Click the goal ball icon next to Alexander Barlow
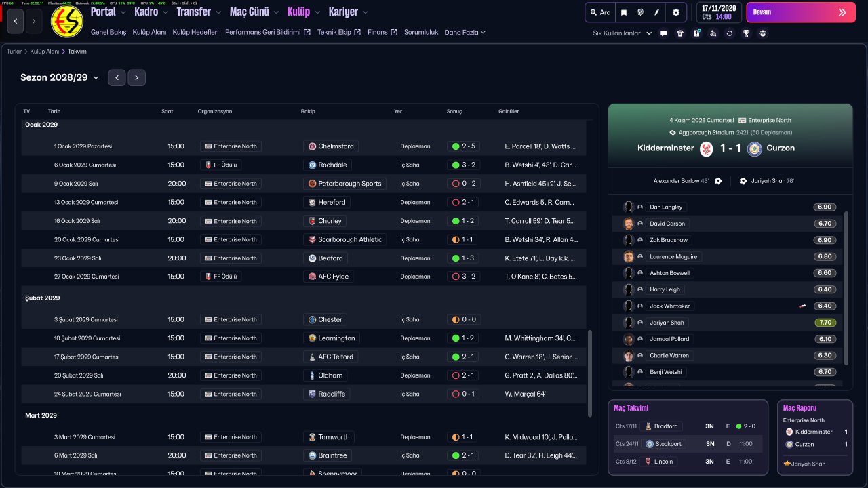This screenshot has height=488, width=868. coord(718,181)
